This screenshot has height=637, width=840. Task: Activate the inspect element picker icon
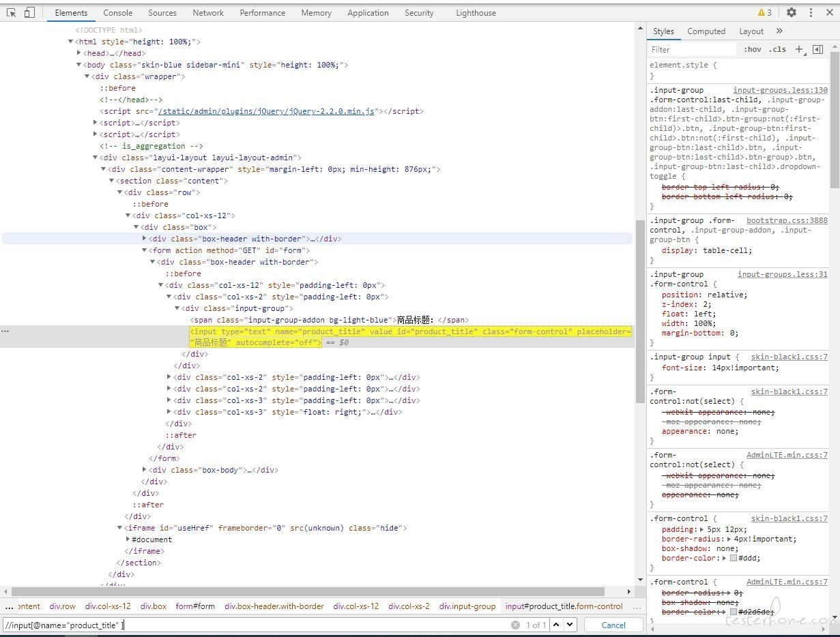(x=12, y=12)
